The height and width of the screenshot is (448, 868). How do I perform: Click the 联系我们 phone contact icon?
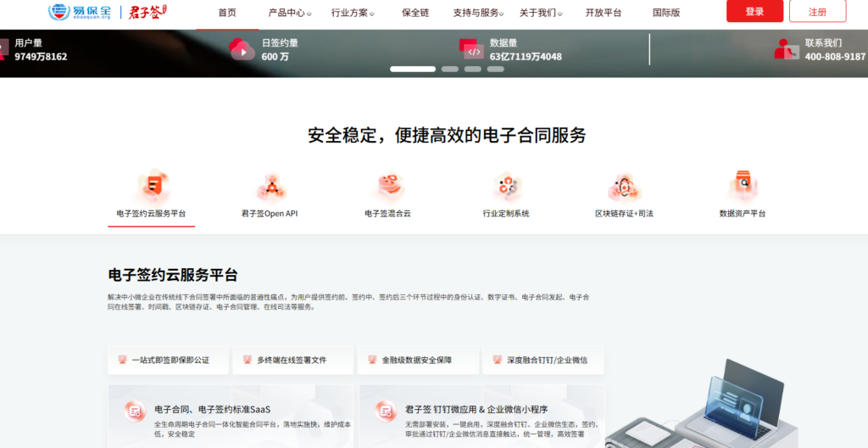[x=787, y=49]
